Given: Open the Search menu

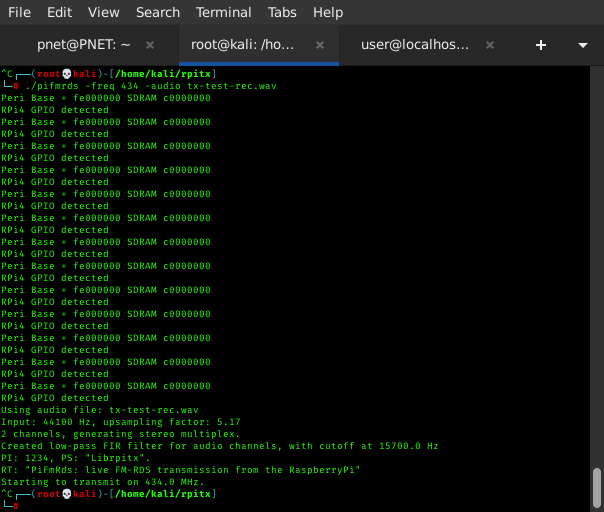Looking at the screenshot, I should point(158,12).
